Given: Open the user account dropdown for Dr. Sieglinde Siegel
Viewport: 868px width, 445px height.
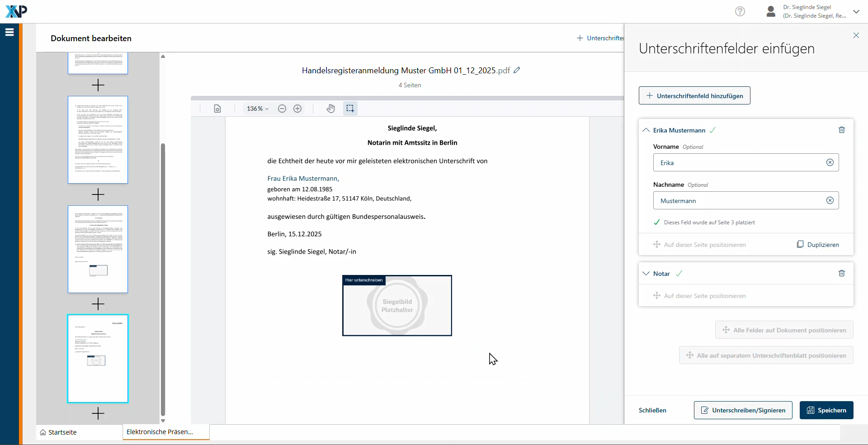Looking at the screenshot, I should point(856,12).
